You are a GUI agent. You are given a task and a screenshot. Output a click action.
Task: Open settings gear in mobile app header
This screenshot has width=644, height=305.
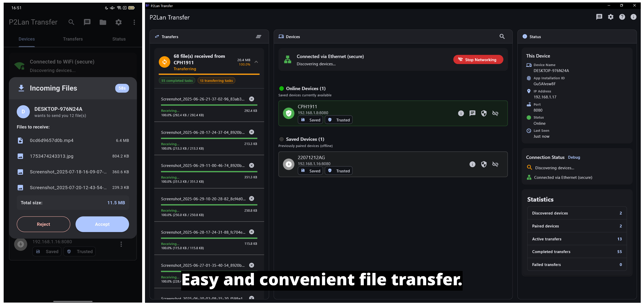point(119,22)
